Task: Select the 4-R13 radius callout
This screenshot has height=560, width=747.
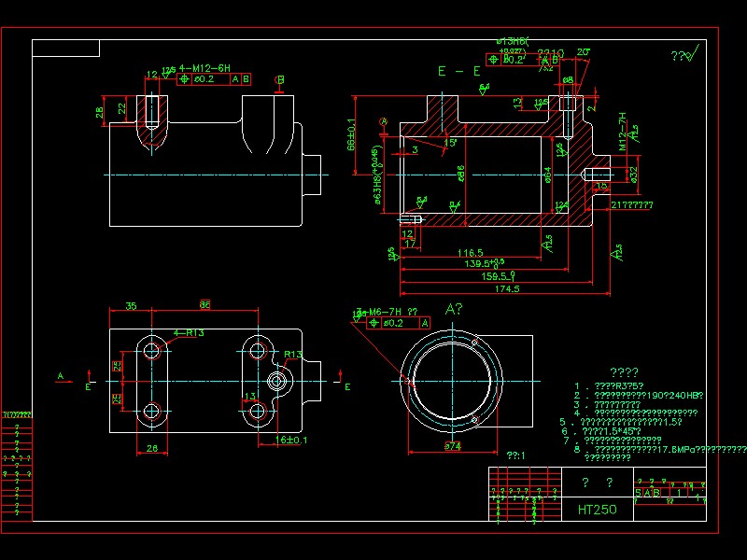Action: pyautogui.click(x=189, y=332)
